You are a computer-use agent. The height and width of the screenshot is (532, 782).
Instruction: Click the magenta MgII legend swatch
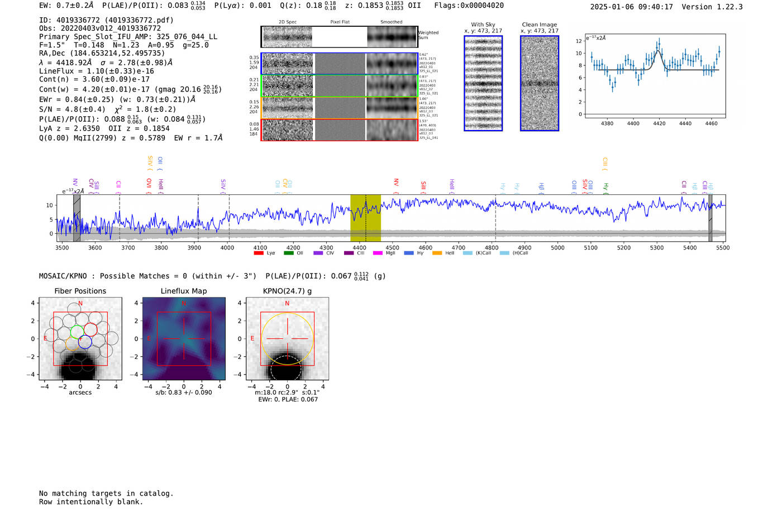378,253
